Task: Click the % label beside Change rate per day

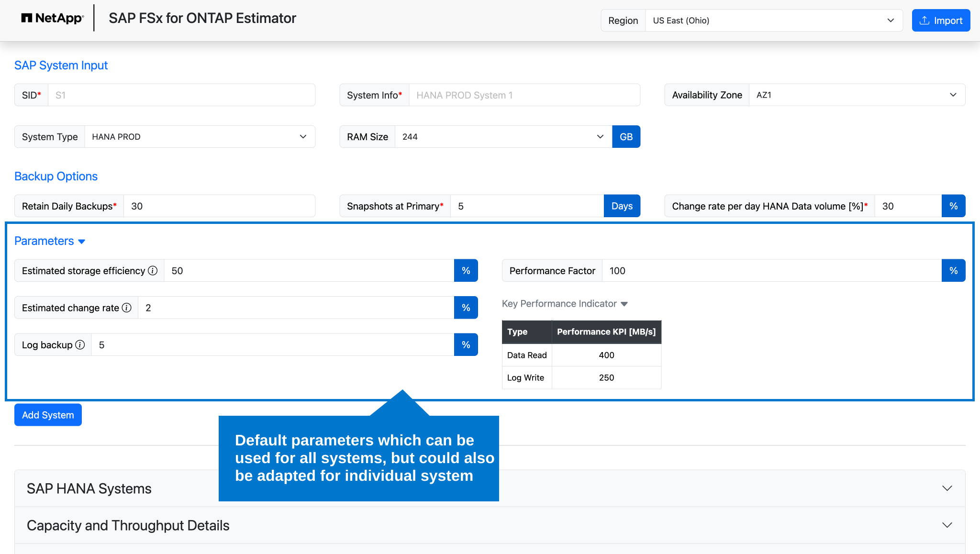Action: click(x=953, y=206)
